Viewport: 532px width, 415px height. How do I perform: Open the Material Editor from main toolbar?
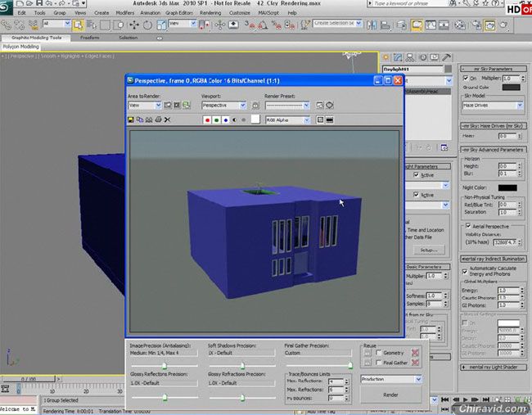point(460,25)
